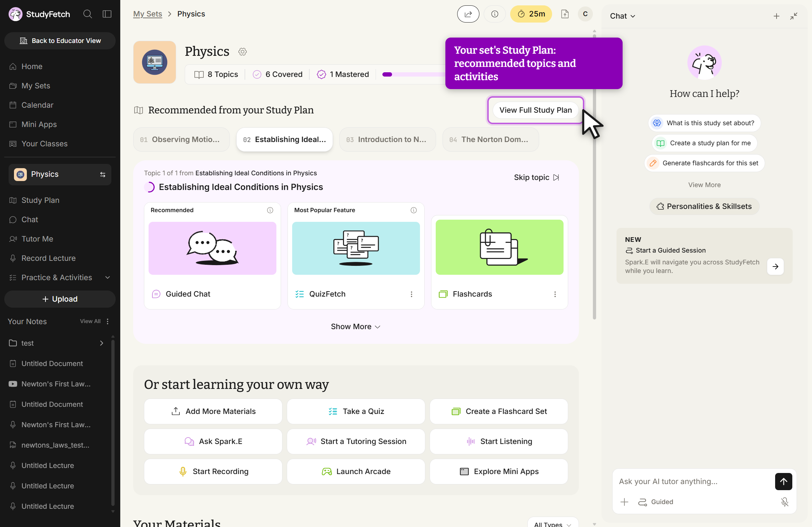Image resolution: width=812 pixels, height=527 pixels.
Task: Click the 25m timer badge
Action: coord(531,14)
